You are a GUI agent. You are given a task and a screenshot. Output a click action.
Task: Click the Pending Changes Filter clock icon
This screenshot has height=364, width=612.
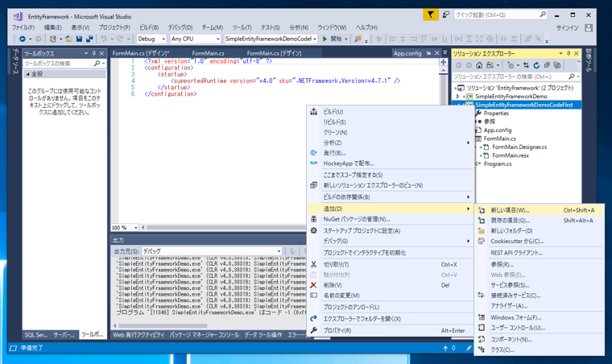click(x=511, y=65)
